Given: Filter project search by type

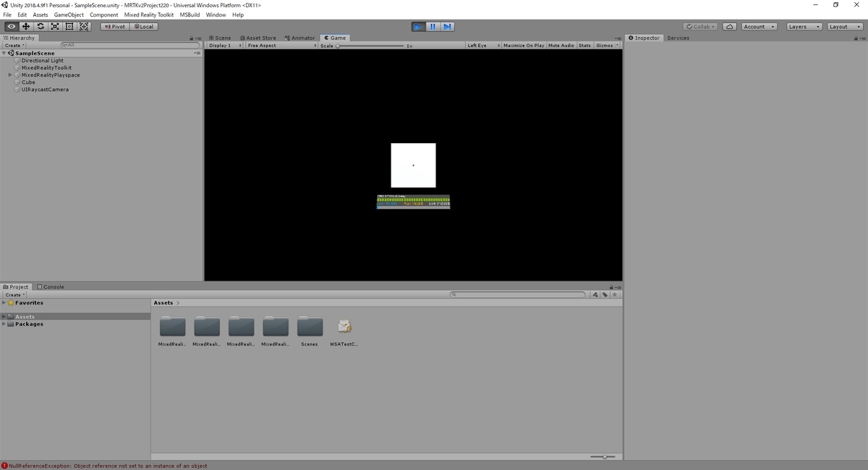Looking at the screenshot, I should 595,295.
